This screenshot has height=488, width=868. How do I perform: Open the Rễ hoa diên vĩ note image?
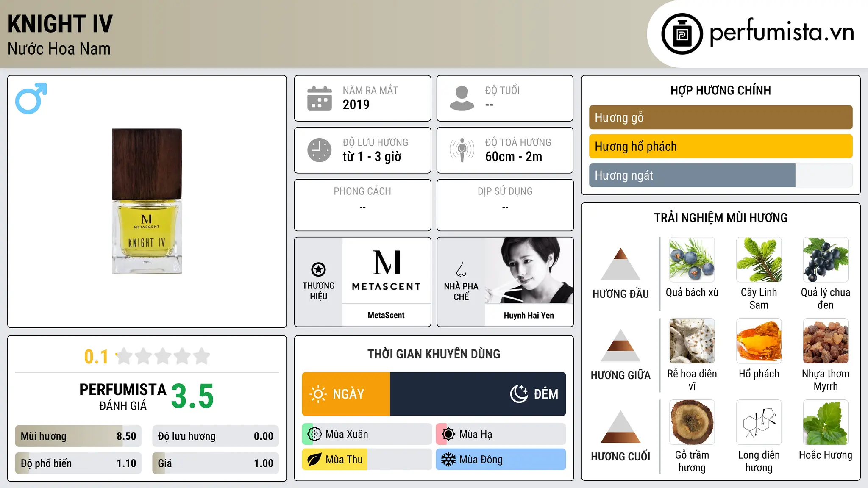point(692,341)
